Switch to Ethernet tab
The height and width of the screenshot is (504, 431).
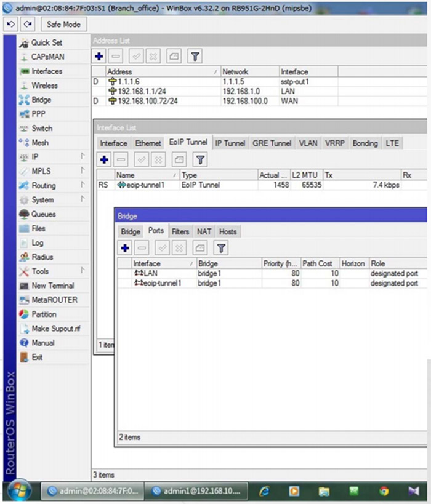[148, 143]
